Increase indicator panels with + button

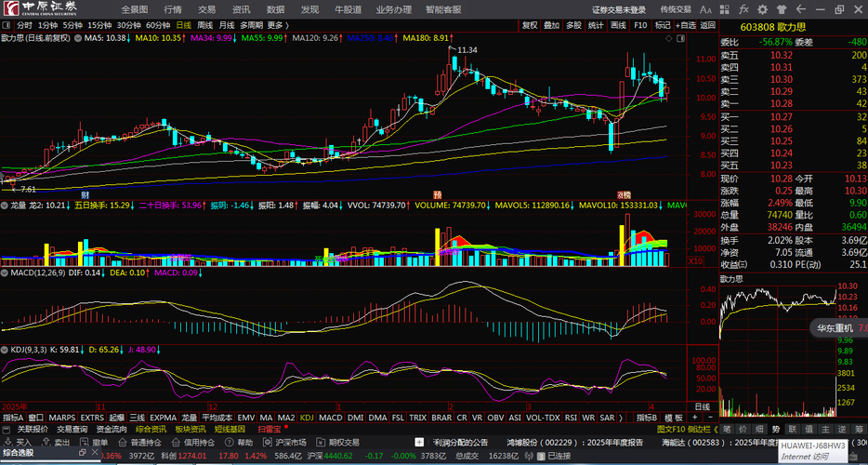pyautogui.click(x=695, y=417)
